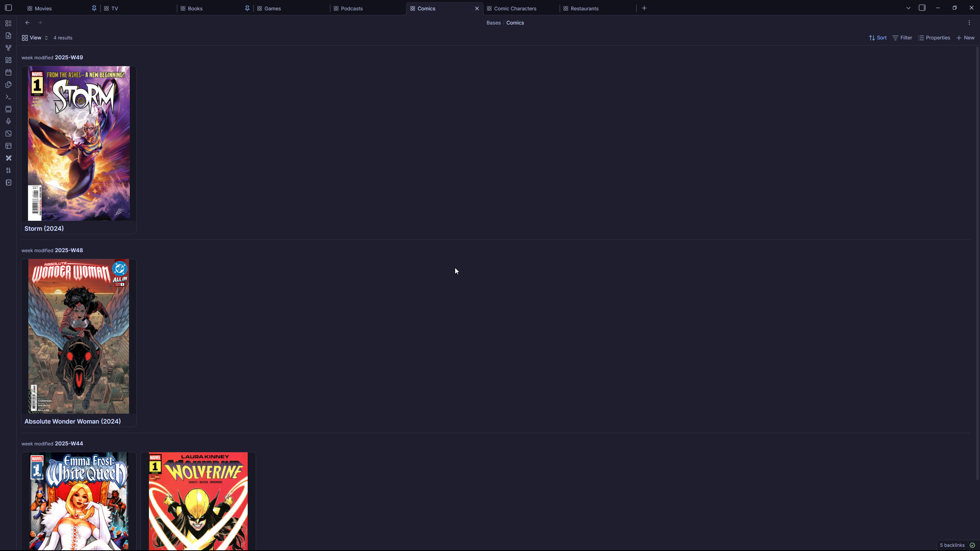Click the crossed pencil-ruler ribbon icon
980x551 pixels.
pyautogui.click(x=8, y=158)
